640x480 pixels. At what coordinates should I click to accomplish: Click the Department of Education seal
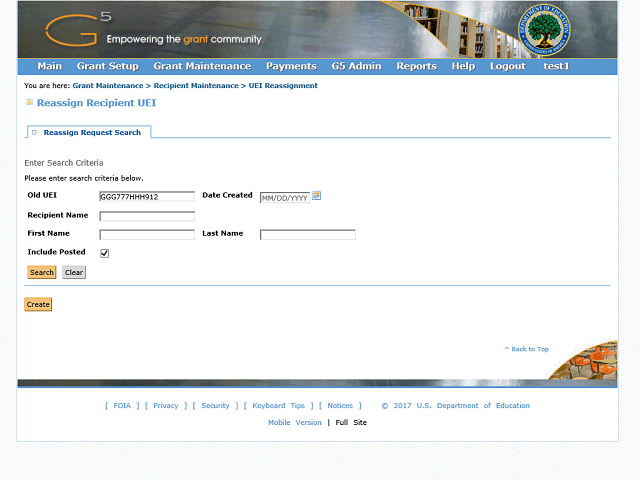544,30
